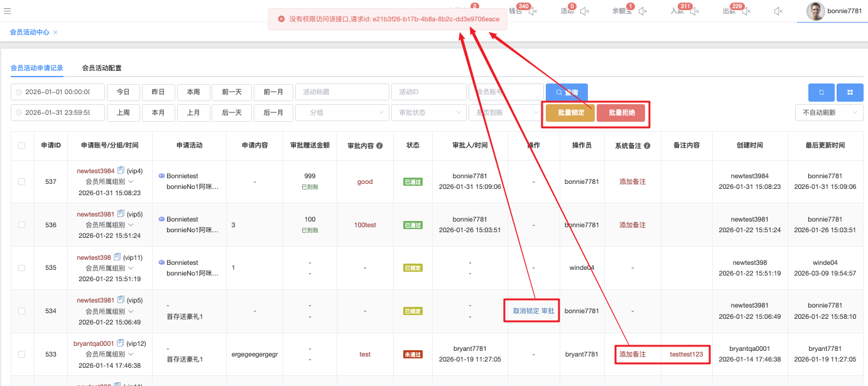Select the 会员活动申请记录 tab
868x386 pixels.
36,68
